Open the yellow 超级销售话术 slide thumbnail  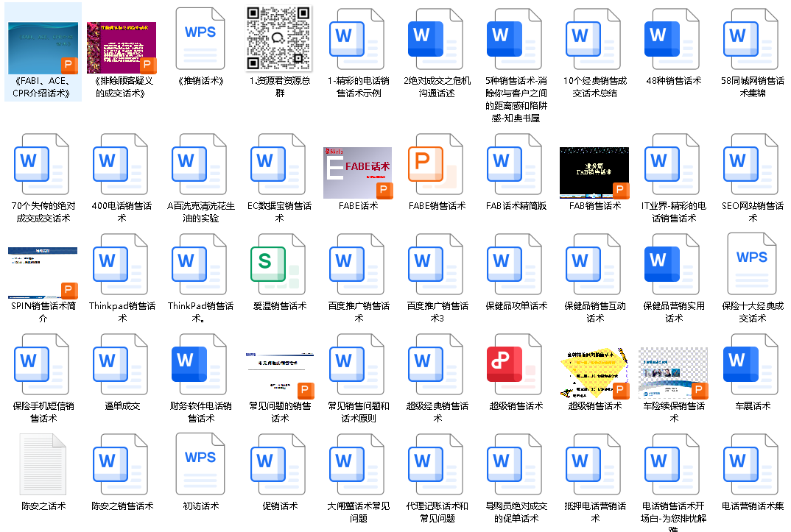(594, 373)
